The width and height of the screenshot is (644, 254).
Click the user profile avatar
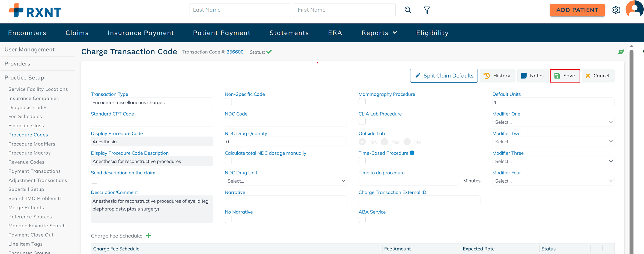(x=634, y=10)
